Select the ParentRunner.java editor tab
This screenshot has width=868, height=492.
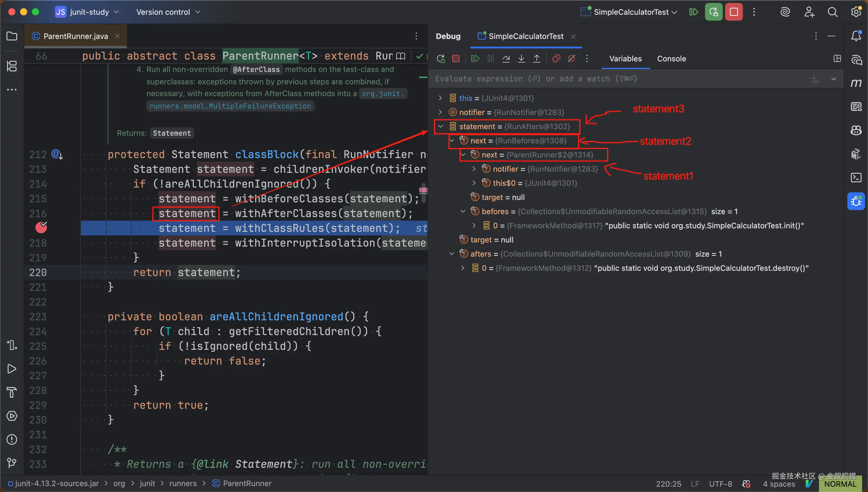75,36
